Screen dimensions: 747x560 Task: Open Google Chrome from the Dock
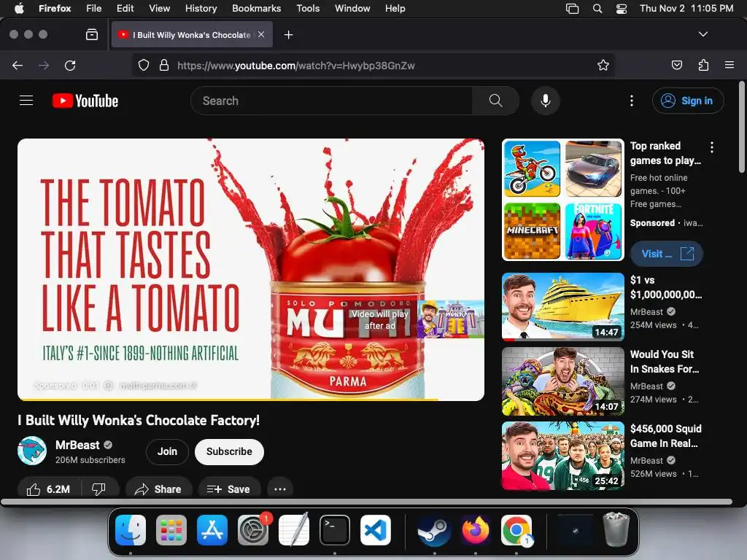(x=516, y=530)
